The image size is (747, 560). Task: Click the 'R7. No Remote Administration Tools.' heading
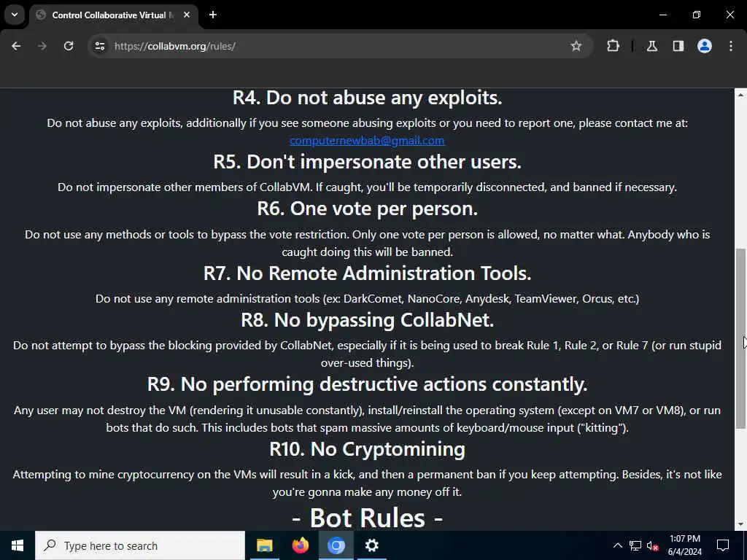[368, 273]
